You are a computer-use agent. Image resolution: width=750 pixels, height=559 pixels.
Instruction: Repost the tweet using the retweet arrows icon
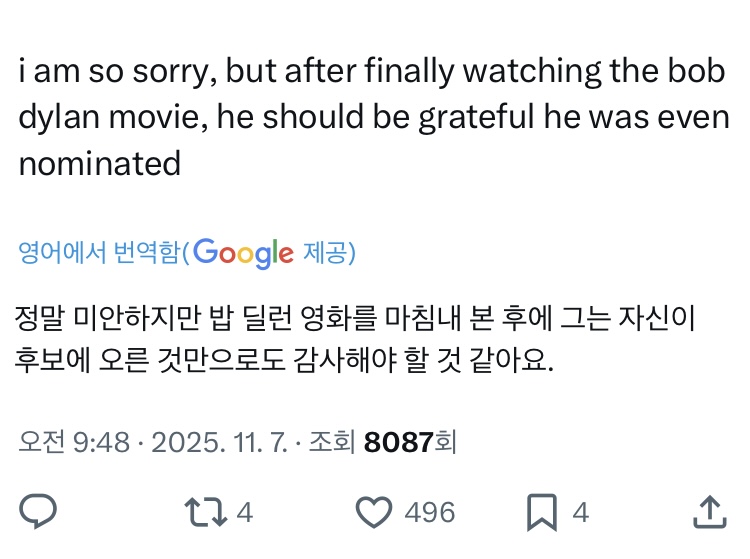205,513
